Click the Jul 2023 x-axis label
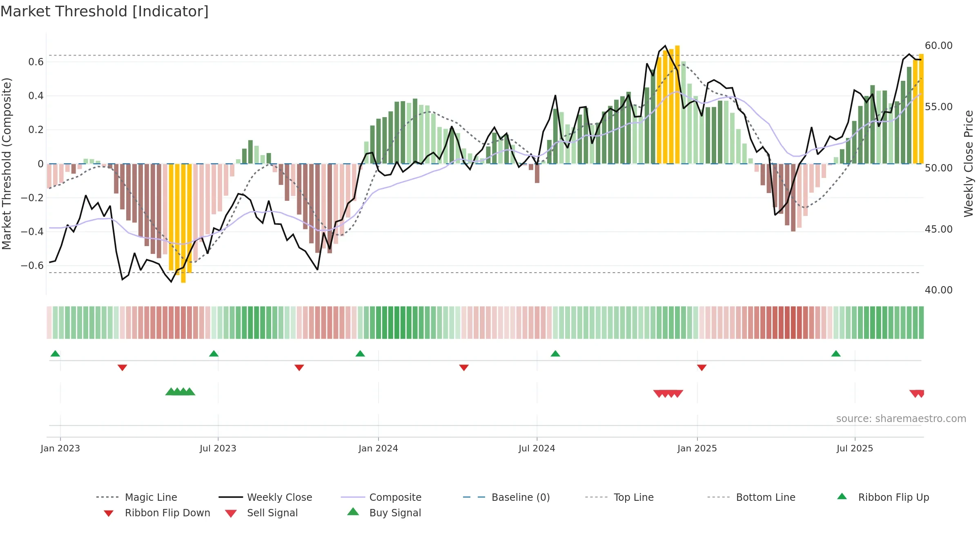This screenshot has width=980, height=551. click(x=218, y=449)
